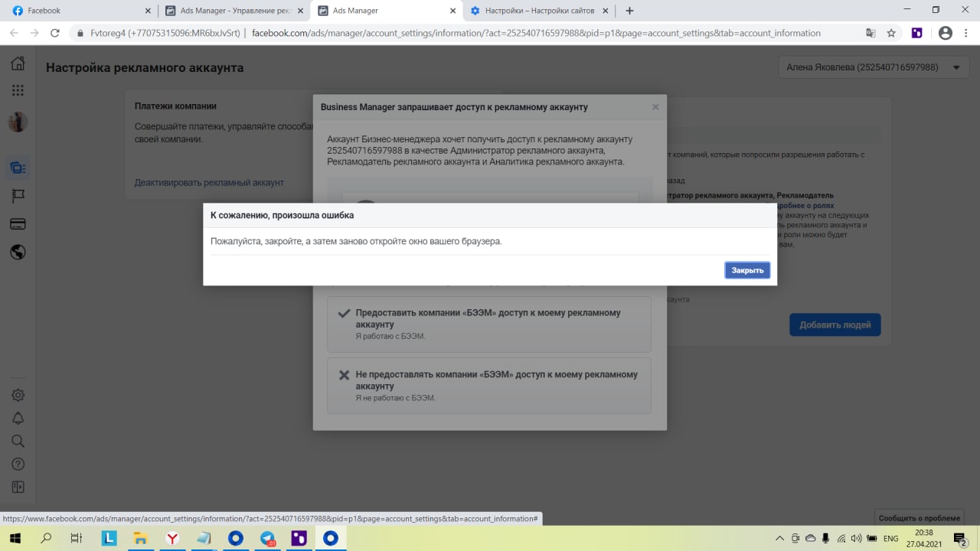The width and height of the screenshot is (980, 551).
Task: Click Сообщить о проблеме button
Action: pyautogui.click(x=919, y=518)
